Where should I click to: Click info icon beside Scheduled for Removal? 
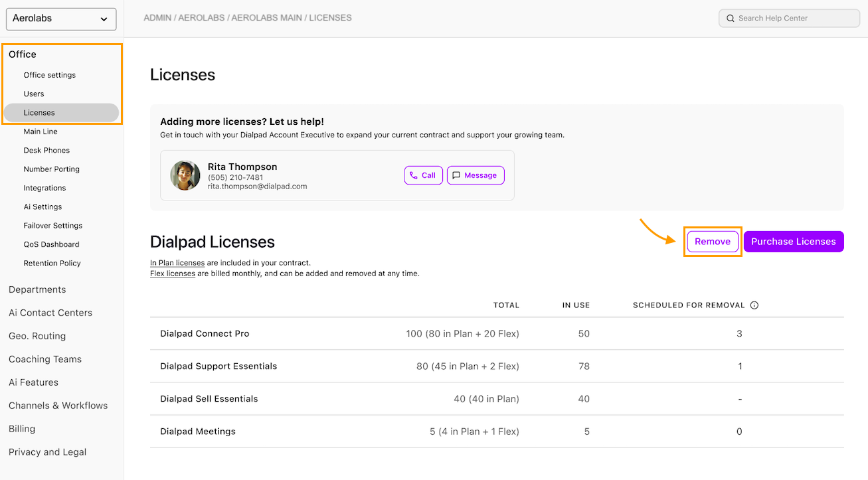pyautogui.click(x=754, y=305)
